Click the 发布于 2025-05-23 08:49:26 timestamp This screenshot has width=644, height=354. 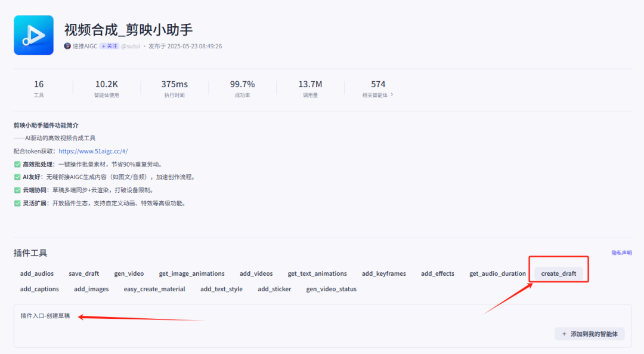coord(185,46)
